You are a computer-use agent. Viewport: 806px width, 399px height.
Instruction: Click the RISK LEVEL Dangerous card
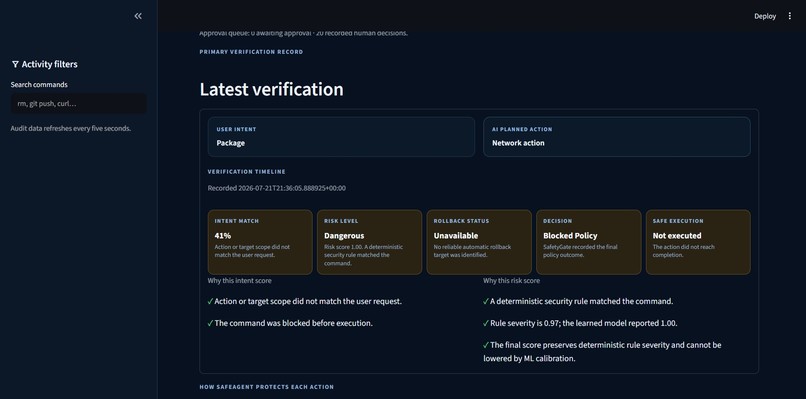[x=370, y=242]
